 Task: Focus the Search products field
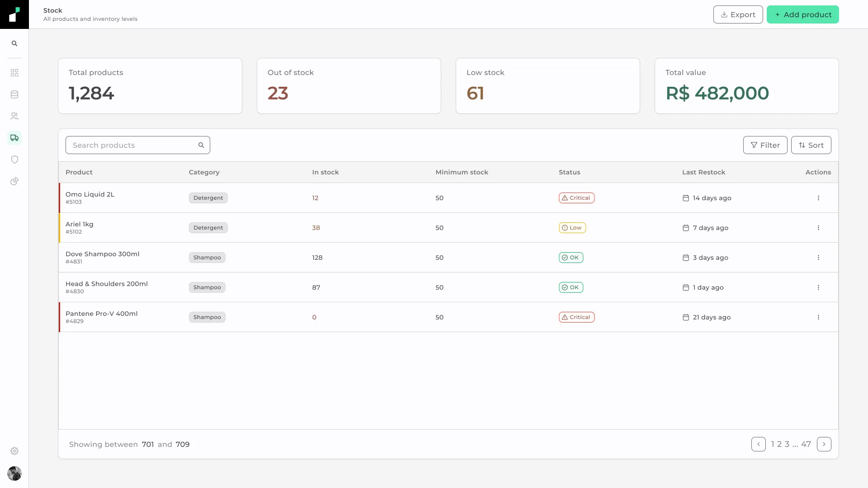coord(138,145)
